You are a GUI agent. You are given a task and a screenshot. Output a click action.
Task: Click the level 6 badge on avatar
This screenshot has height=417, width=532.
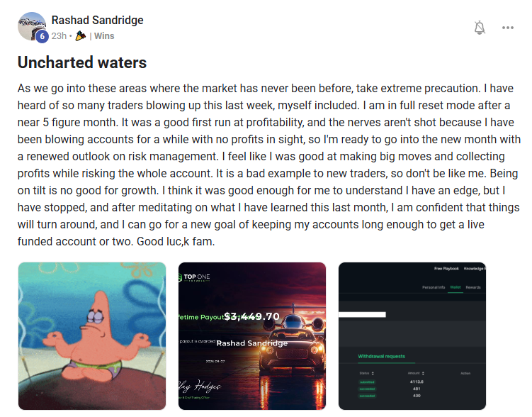pos(42,37)
